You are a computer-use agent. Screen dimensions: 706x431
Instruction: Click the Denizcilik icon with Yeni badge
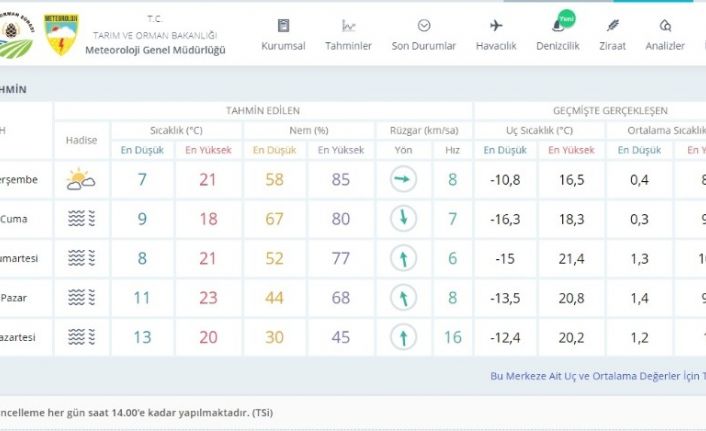557,25
